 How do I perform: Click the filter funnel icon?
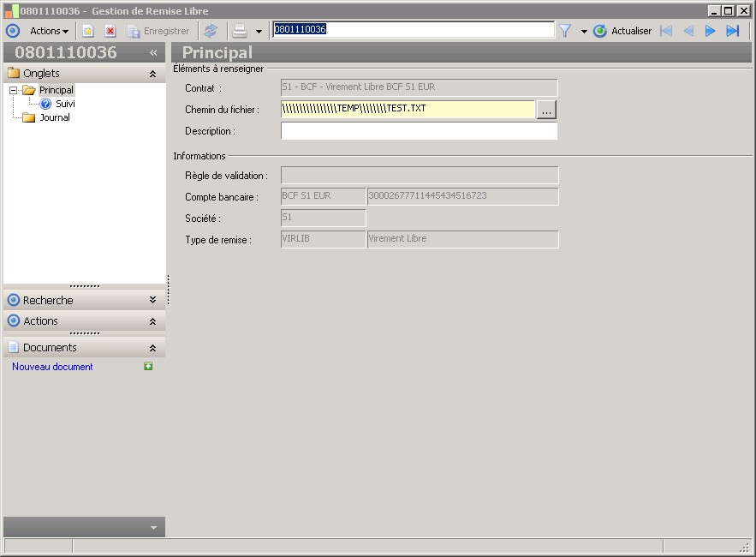[x=565, y=31]
